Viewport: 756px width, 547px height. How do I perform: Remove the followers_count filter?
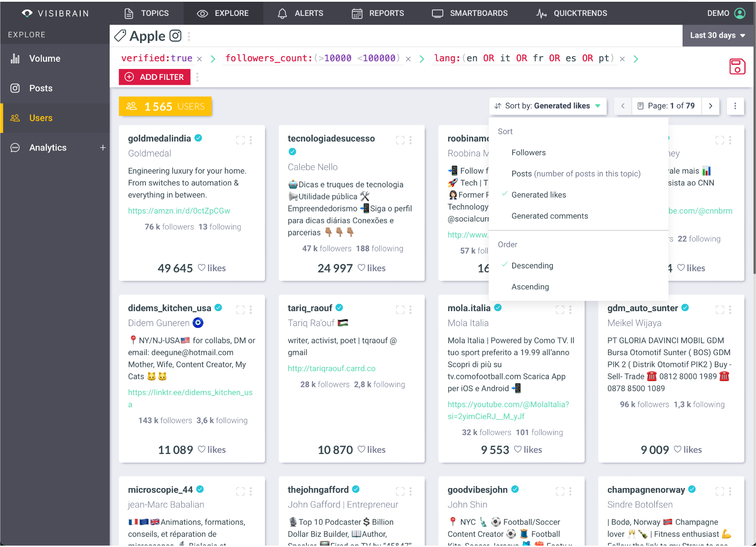[x=408, y=59]
